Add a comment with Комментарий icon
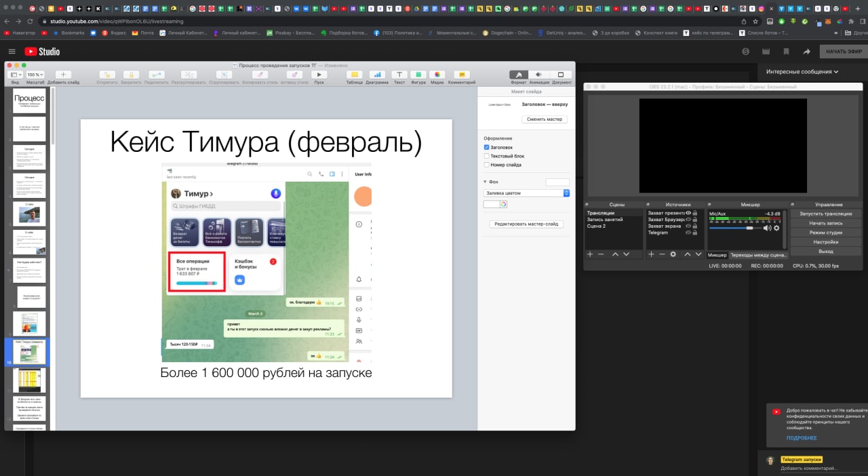This screenshot has width=868, height=476. click(x=462, y=75)
